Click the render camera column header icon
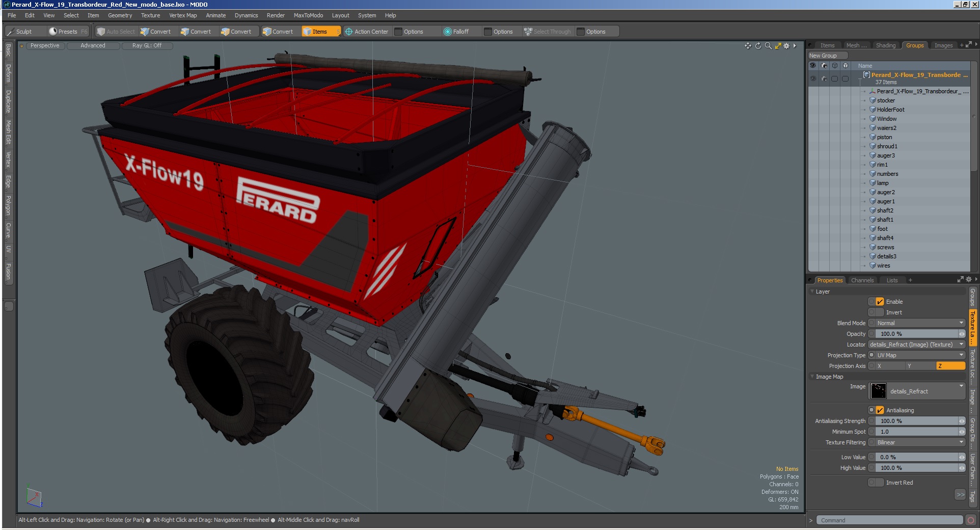The width and height of the screenshot is (980, 530). click(x=824, y=66)
